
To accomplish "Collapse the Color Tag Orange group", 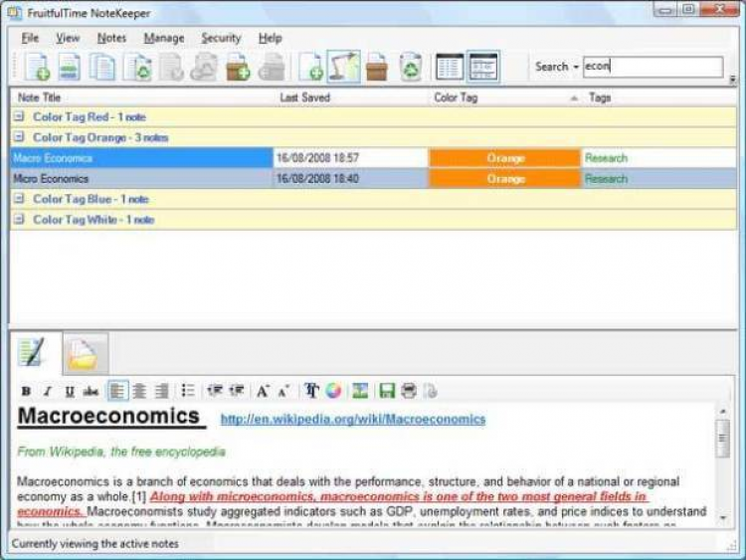I will 19,137.
